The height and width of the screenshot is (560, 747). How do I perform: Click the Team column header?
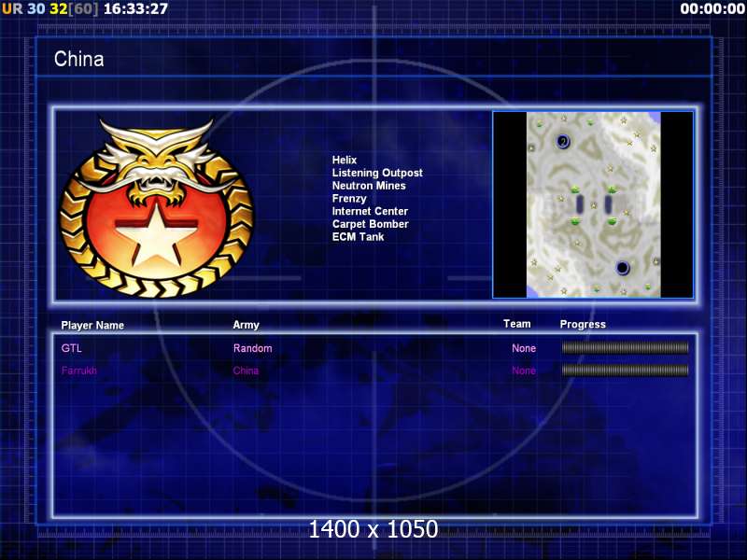pyautogui.click(x=517, y=324)
